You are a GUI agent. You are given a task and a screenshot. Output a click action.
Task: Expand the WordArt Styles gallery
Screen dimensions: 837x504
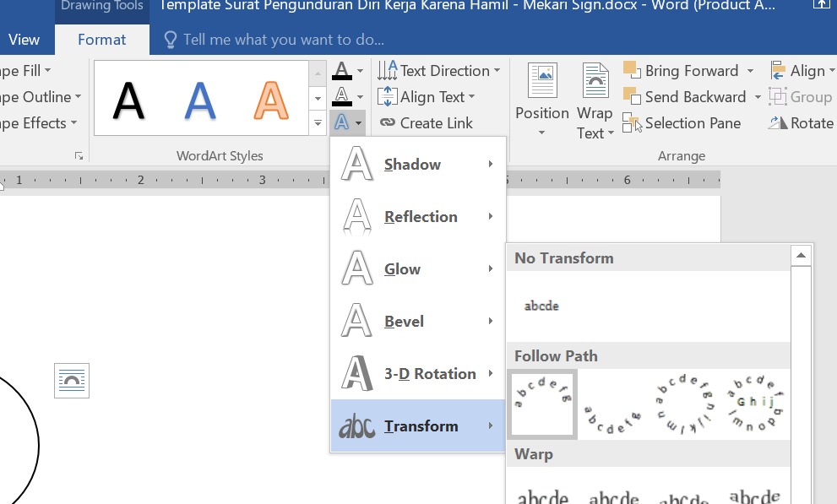point(318,122)
